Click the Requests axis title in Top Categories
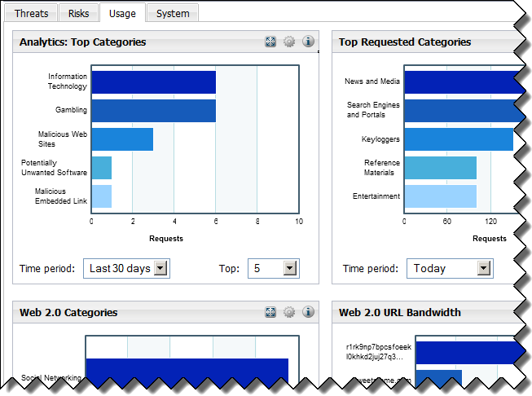 [x=166, y=239]
